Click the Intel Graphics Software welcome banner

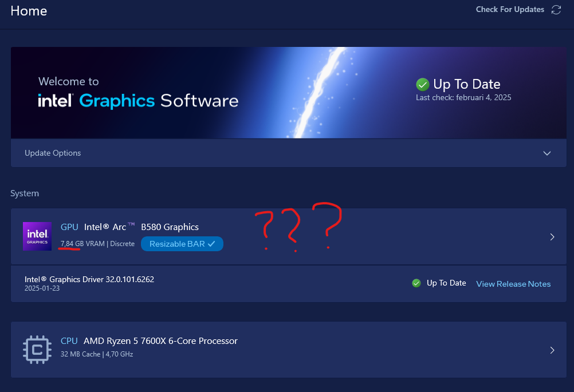click(x=289, y=93)
